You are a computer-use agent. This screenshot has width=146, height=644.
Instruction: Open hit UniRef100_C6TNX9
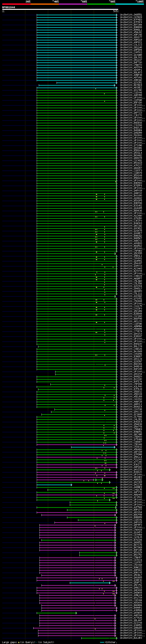(131, 17)
